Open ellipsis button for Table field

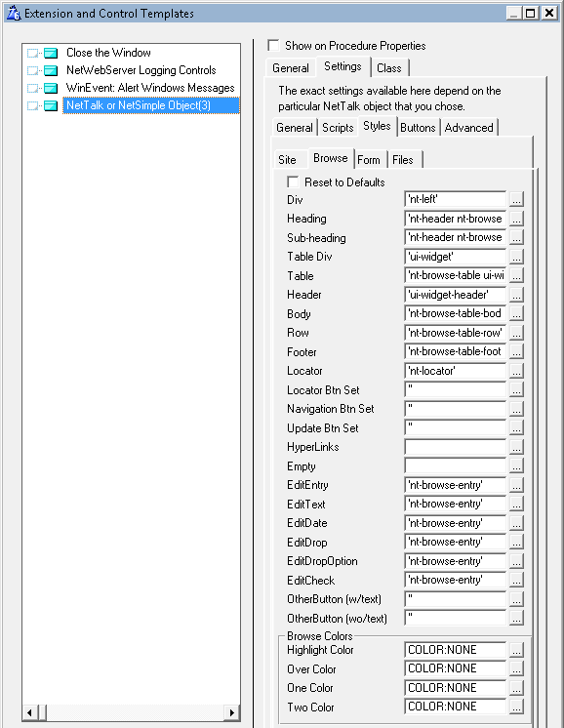pos(516,275)
